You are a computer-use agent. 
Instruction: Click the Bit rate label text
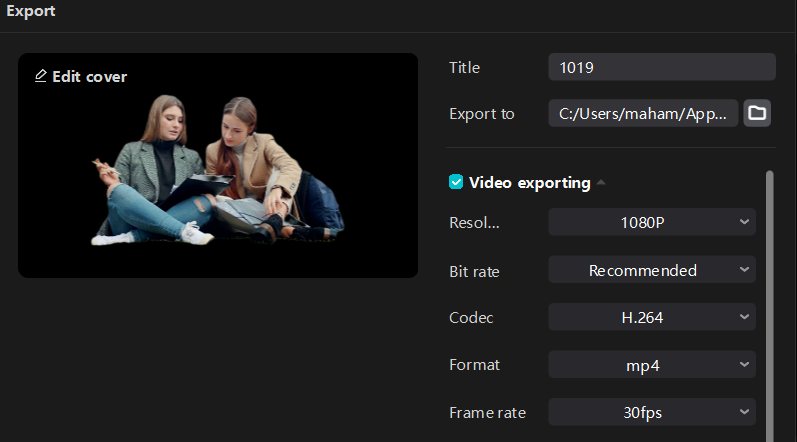click(474, 271)
